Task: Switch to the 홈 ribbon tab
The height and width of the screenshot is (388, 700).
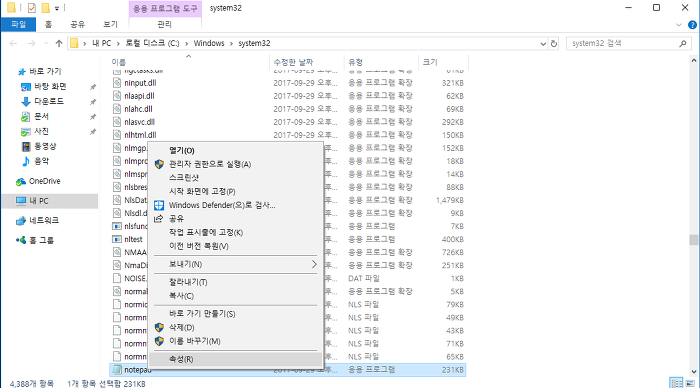Action: click(48, 24)
